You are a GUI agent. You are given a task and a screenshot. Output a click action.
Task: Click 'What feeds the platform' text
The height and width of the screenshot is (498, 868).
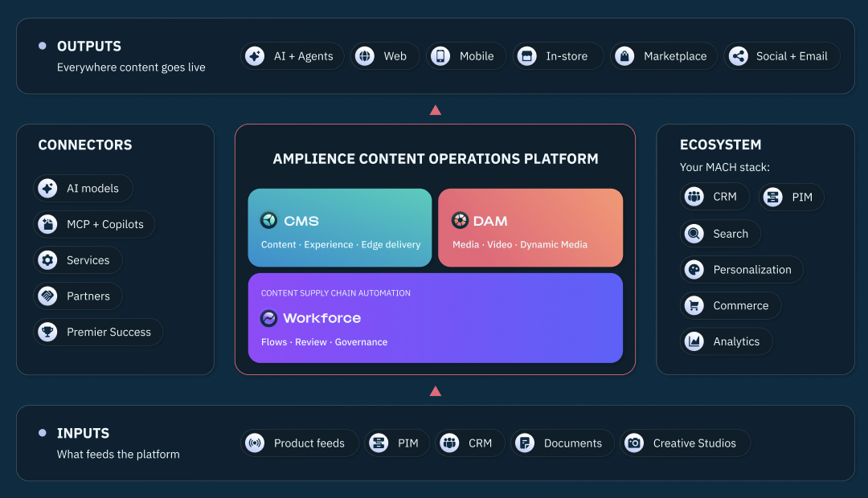(118, 455)
